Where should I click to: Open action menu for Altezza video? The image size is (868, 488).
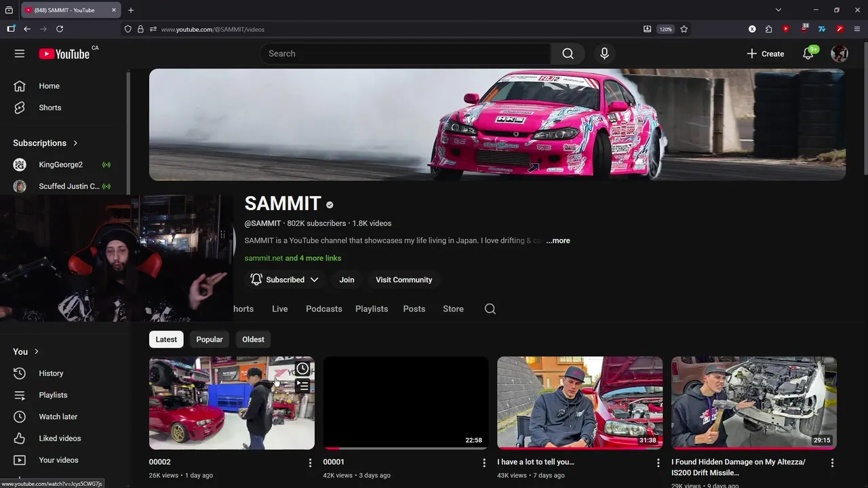(x=832, y=463)
